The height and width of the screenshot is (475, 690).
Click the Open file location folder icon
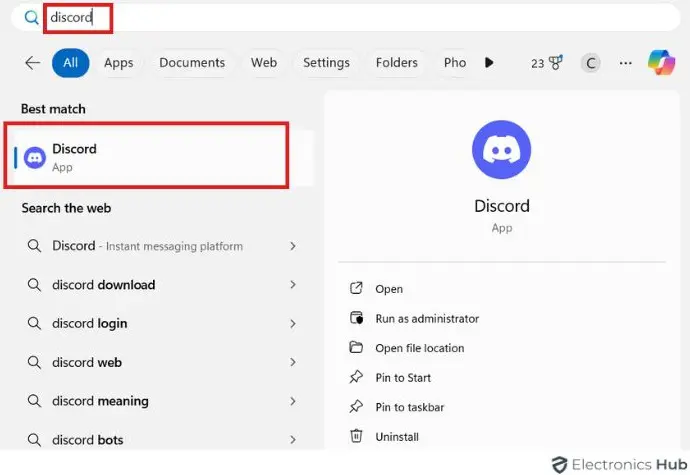[x=356, y=347]
